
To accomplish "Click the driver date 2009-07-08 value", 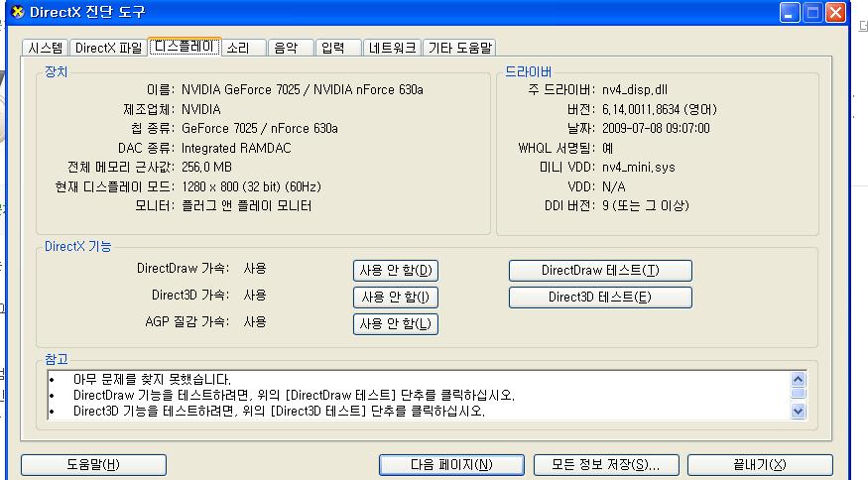I will pos(656,129).
